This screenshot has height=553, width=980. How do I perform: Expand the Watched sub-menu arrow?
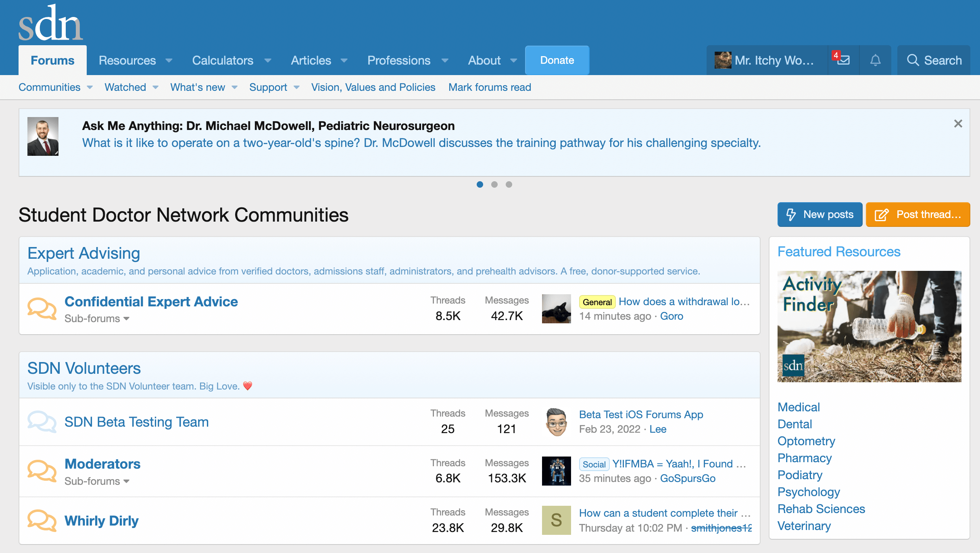(155, 87)
